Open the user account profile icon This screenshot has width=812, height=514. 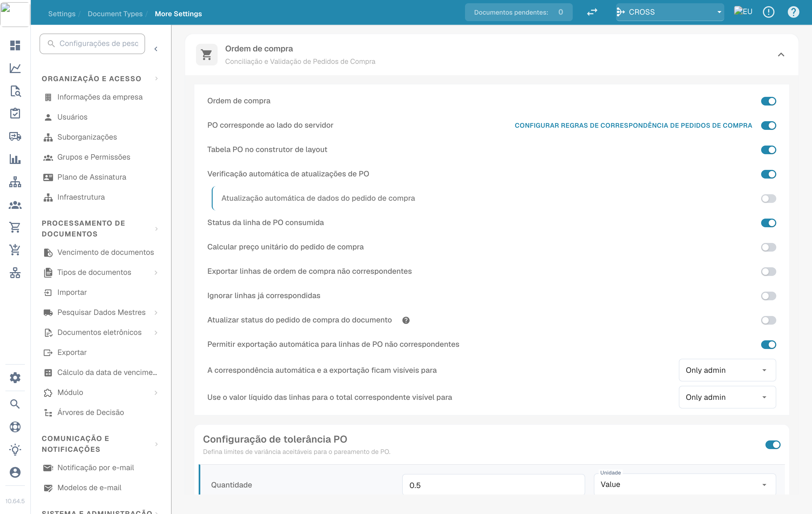point(15,472)
